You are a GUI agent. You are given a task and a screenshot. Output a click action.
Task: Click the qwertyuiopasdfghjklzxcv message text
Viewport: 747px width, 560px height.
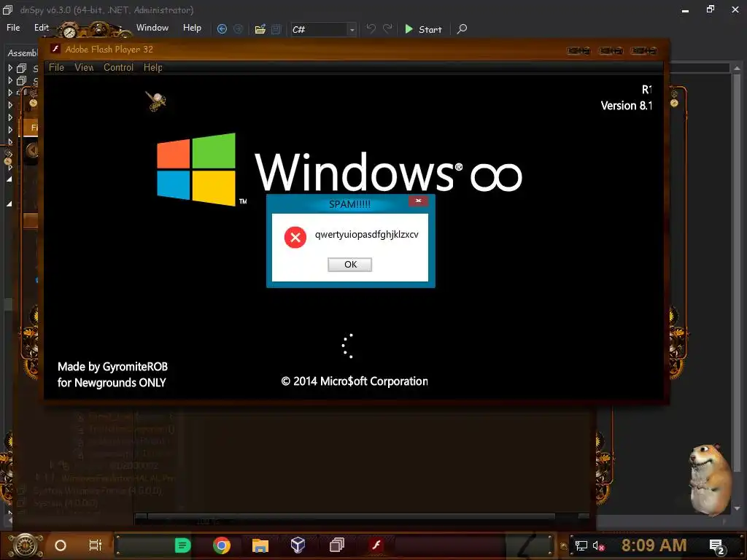coord(366,234)
